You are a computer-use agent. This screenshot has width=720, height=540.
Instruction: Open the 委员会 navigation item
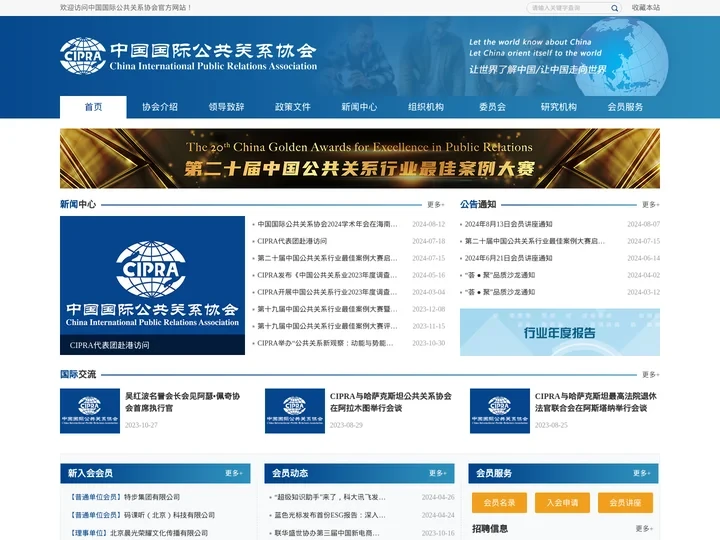[x=492, y=107]
